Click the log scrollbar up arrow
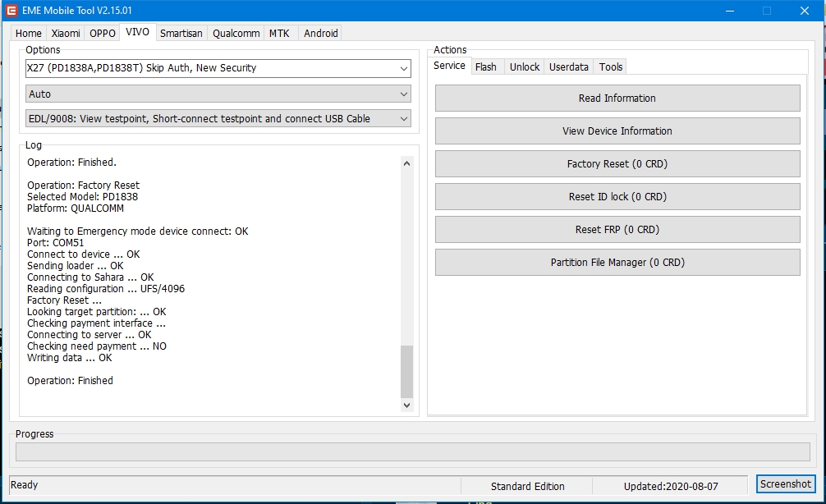Viewport: 826px width, 504px height. (406, 163)
